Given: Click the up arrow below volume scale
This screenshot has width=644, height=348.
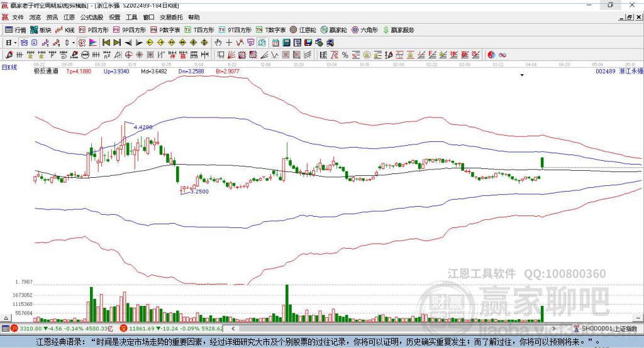Looking at the screenshot, I should 6,318.
